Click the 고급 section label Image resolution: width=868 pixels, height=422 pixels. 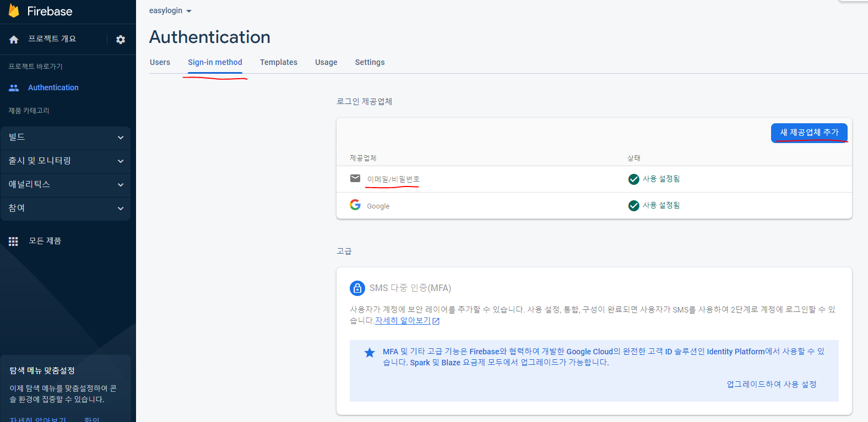coord(344,251)
